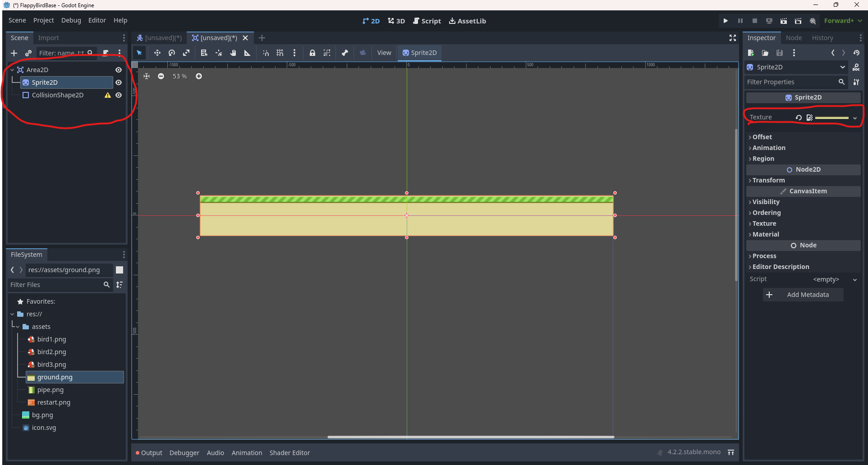Viewport: 868px width, 465px height.
Task: Expand the Transform property section
Action: coord(768,180)
